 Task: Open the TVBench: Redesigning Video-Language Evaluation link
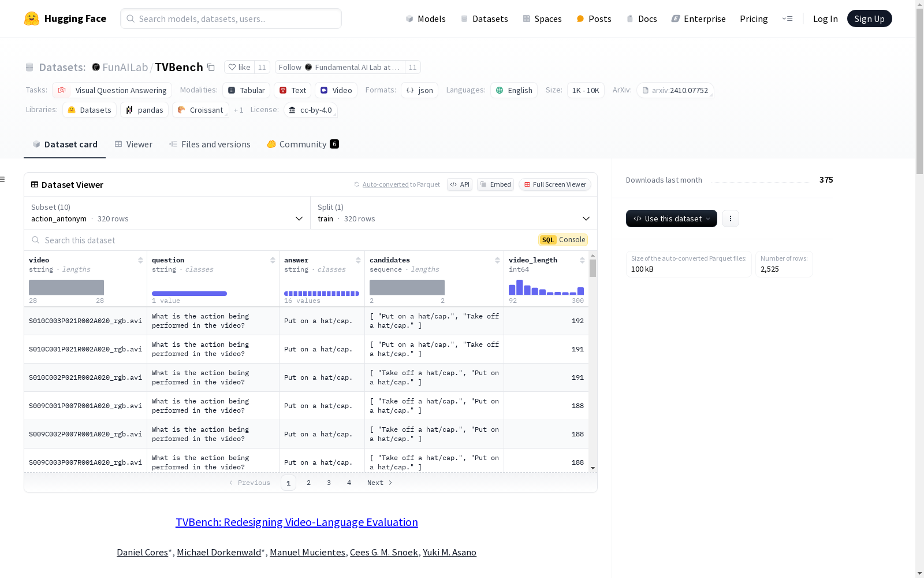pos(297,523)
